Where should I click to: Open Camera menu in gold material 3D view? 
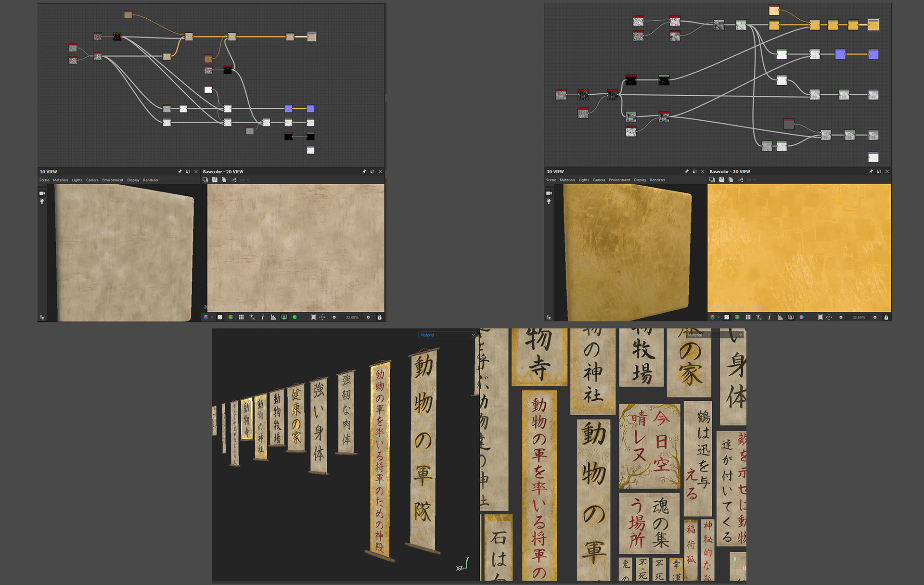point(599,180)
